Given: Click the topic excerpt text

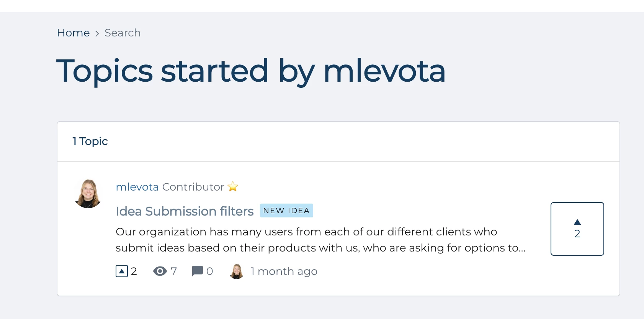Looking at the screenshot, I should click(x=320, y=240).
